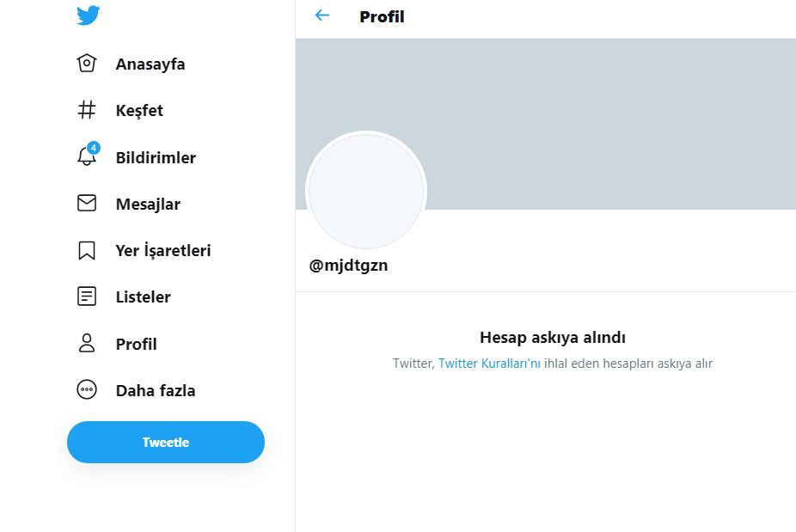Screen dimensions: 796x532
Task: Open the Twitter Kuralları'nı link
Action: [x=489, y=364]
